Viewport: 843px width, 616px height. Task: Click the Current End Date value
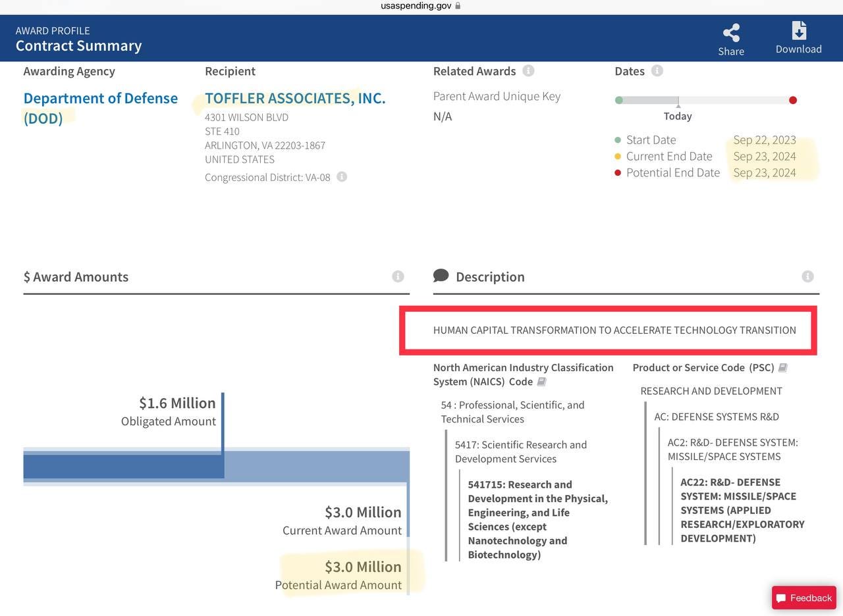pos(765,156)
